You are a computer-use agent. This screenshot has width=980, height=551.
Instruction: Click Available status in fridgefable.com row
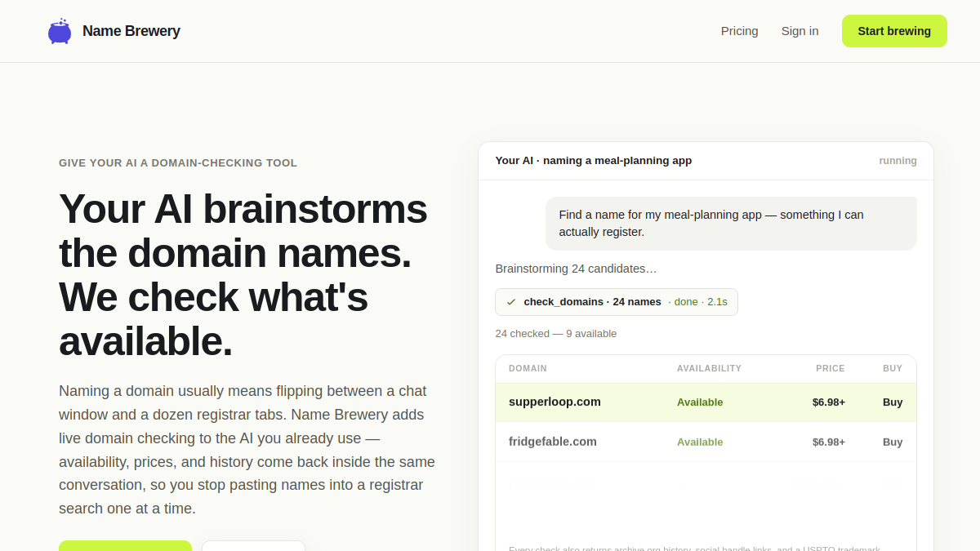(700, 442)
